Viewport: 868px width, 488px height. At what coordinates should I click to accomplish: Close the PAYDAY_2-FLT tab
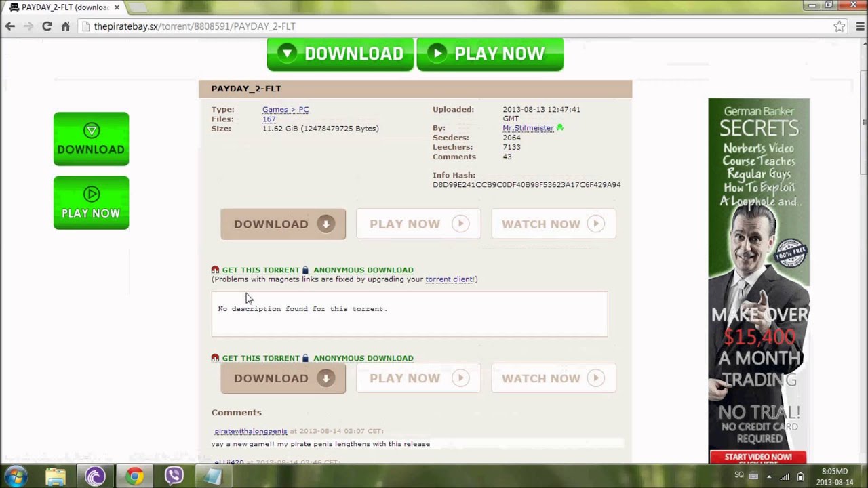(116, 7)
